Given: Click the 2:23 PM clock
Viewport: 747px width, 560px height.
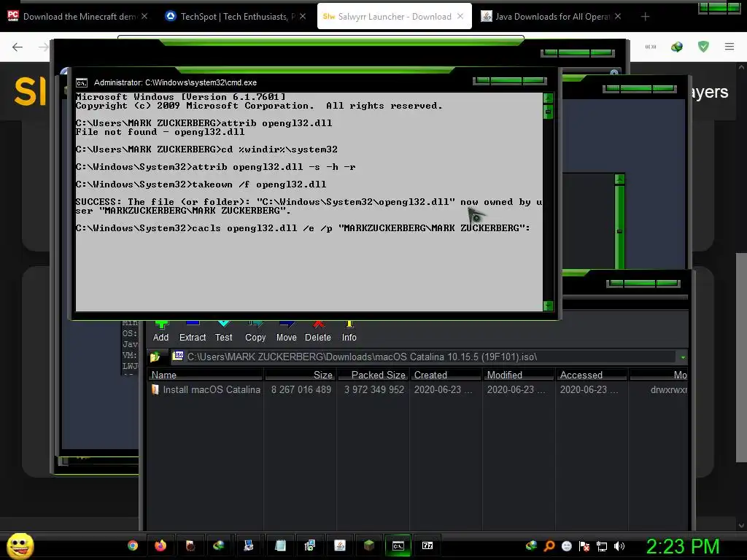Looking at the screenshot, I should coord(683,546).
